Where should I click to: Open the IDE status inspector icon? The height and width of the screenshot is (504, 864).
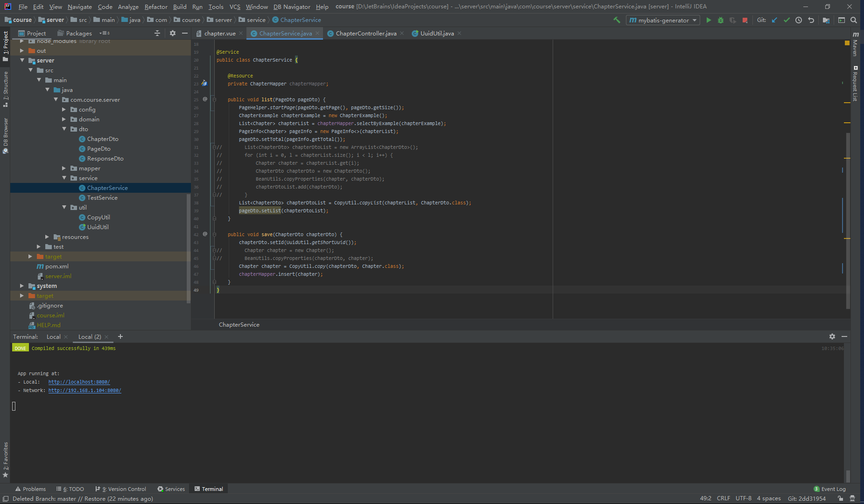tap(852, 498)
